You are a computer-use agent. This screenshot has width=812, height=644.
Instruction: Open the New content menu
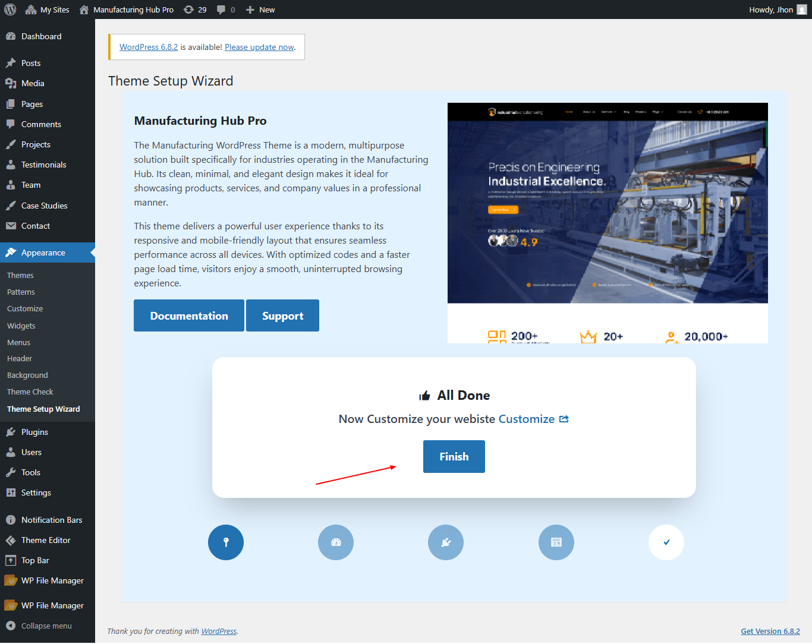click(x=260, y=10)
